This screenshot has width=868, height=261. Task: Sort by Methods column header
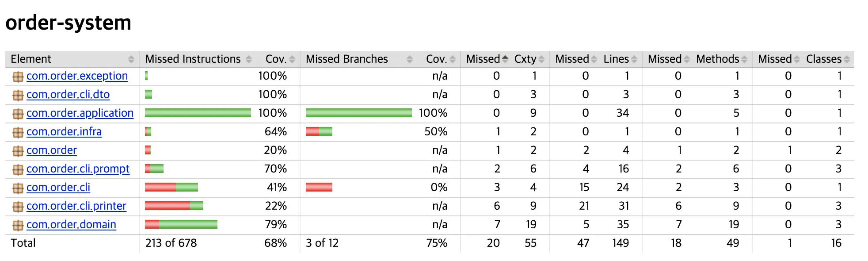[x=721, y=59]
